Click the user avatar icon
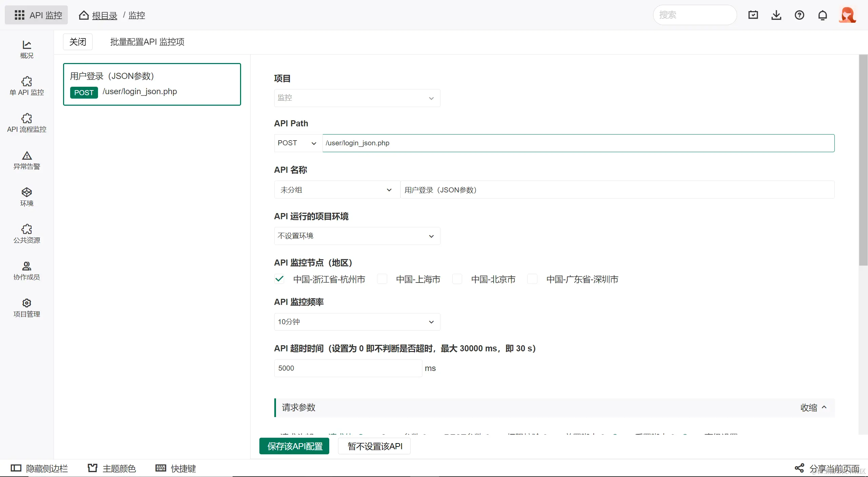This screenshot has width=868, height=477. tap(847, 15)
